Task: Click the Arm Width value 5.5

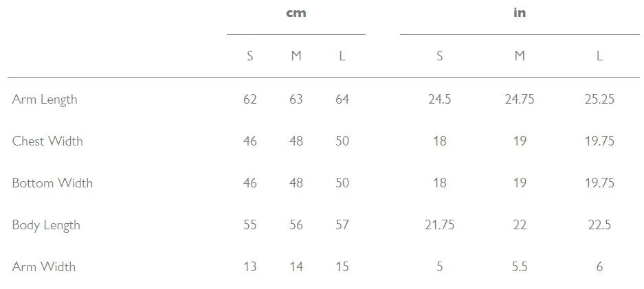Action: point(520,267)
